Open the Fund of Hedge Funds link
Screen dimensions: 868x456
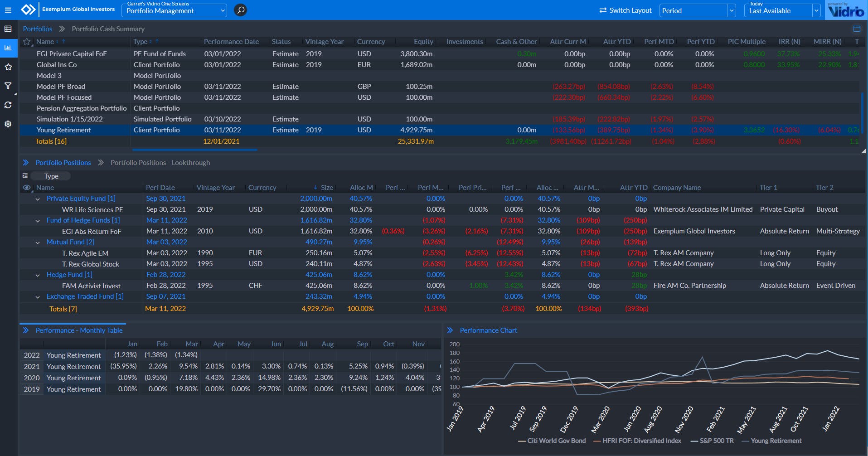click(x=83, y=220)
